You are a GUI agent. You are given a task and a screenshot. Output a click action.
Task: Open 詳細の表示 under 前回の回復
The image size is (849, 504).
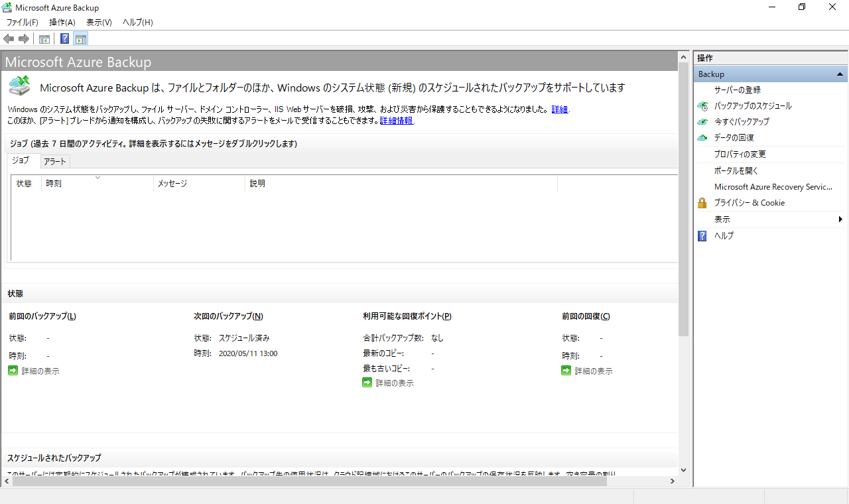coord(594,371)
